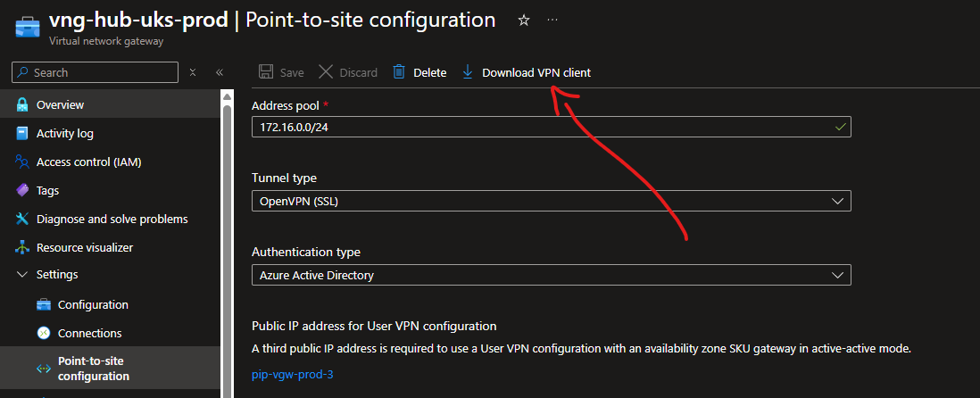Open the Tunnel type dropdown

tap(552, 201)
